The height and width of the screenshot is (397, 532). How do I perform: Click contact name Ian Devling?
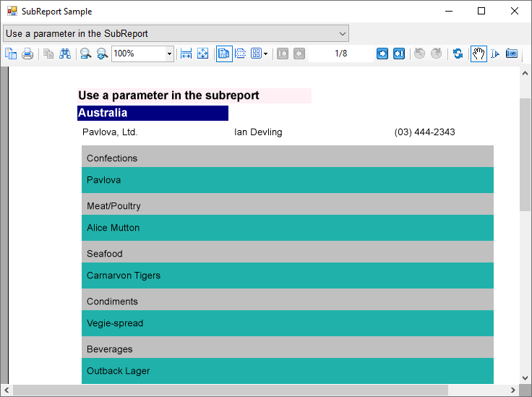click(x=258, y=132)
